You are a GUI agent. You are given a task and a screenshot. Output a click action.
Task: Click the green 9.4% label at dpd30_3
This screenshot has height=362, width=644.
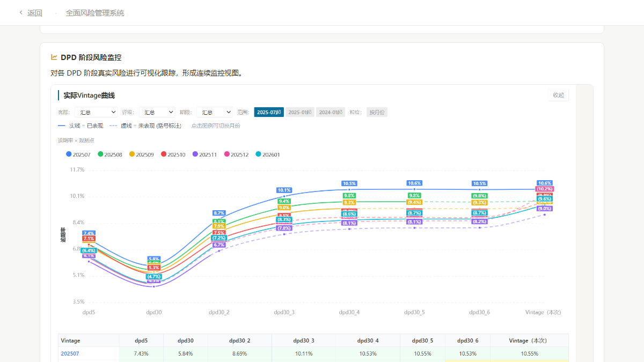point(284,201)
